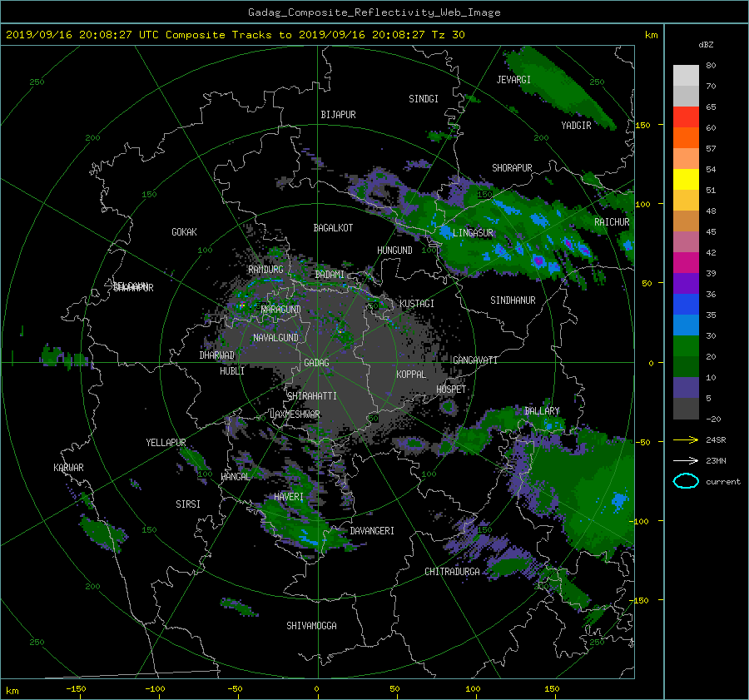Click the KOPPAL city label

coord(411,374)
